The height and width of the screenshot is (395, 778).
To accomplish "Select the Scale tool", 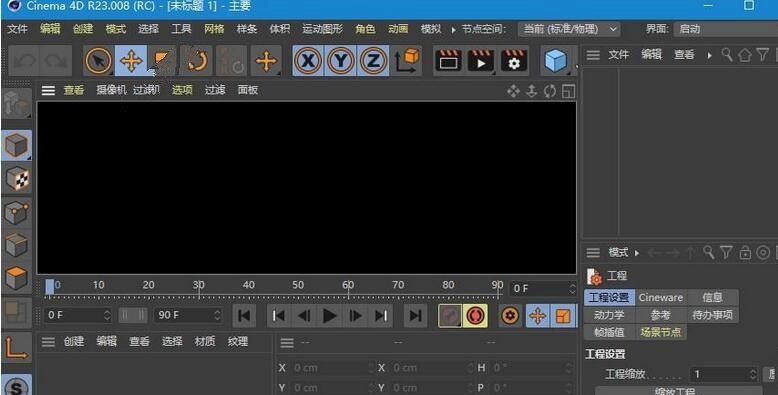I will pos(162,61).
